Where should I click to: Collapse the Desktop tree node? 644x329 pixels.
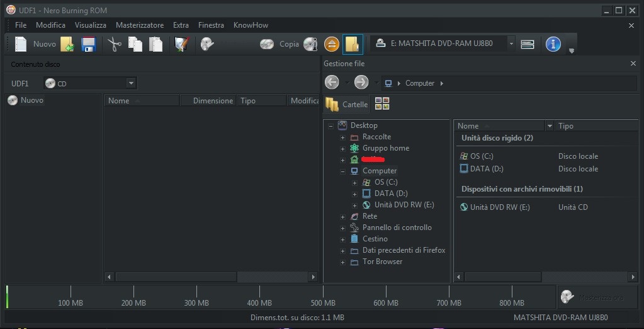click(330, 126)
